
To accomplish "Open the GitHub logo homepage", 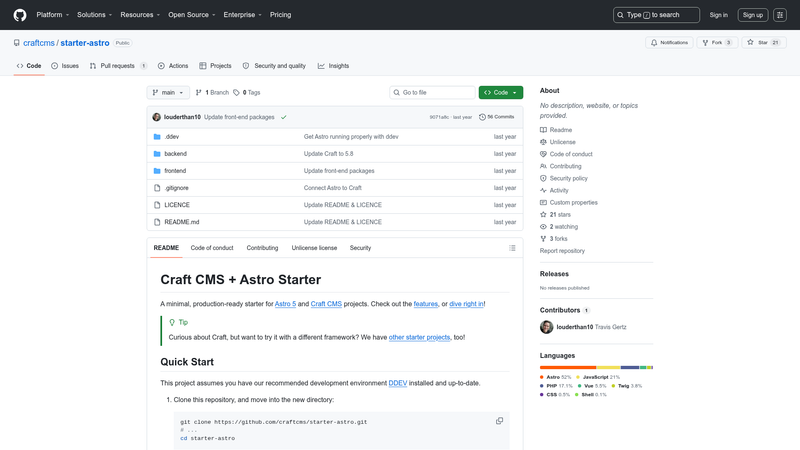I will click(20, 15).
